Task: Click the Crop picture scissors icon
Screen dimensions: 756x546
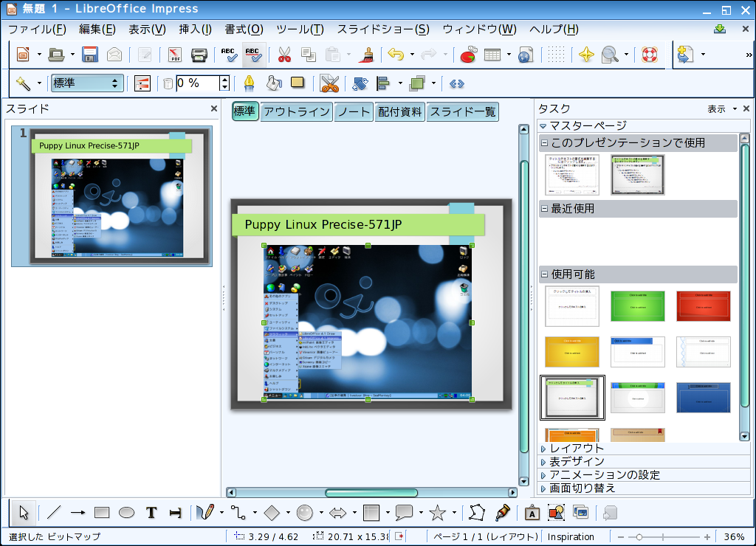Action: point(330,83)
